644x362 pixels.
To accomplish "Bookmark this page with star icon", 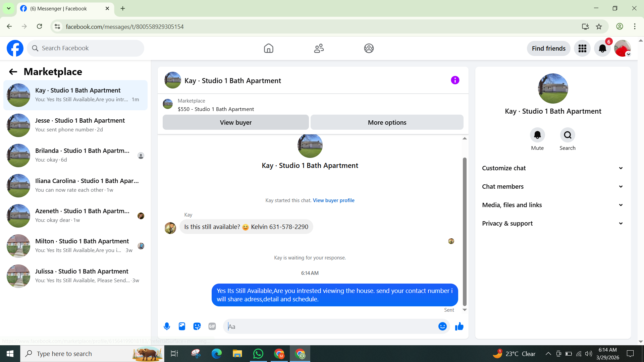I will tap(599, 26).
